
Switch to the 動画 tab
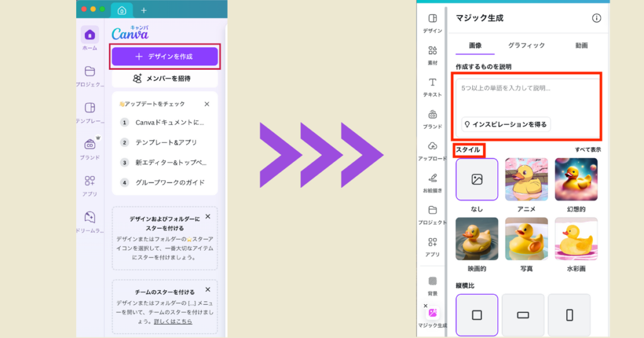tap(581, 45)
